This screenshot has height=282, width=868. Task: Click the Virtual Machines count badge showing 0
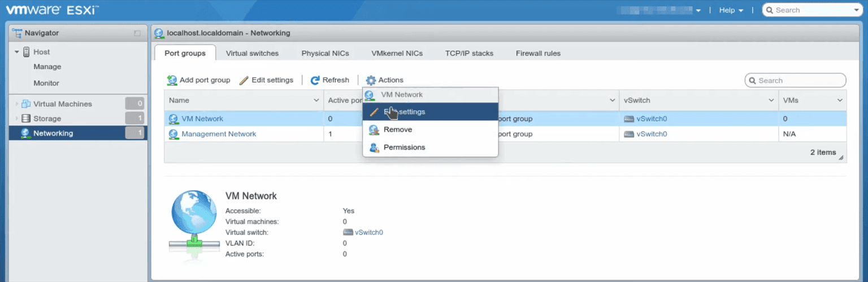(x=134, y=104)
